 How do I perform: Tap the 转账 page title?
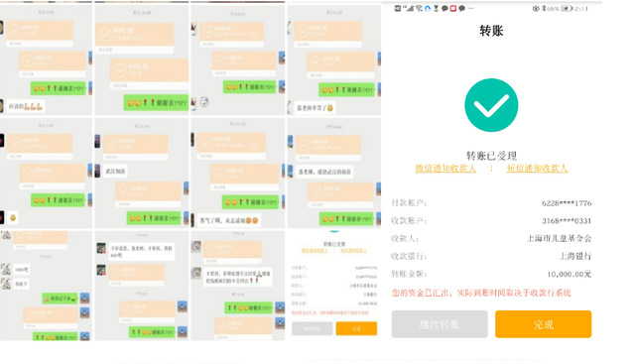(491, 31)
